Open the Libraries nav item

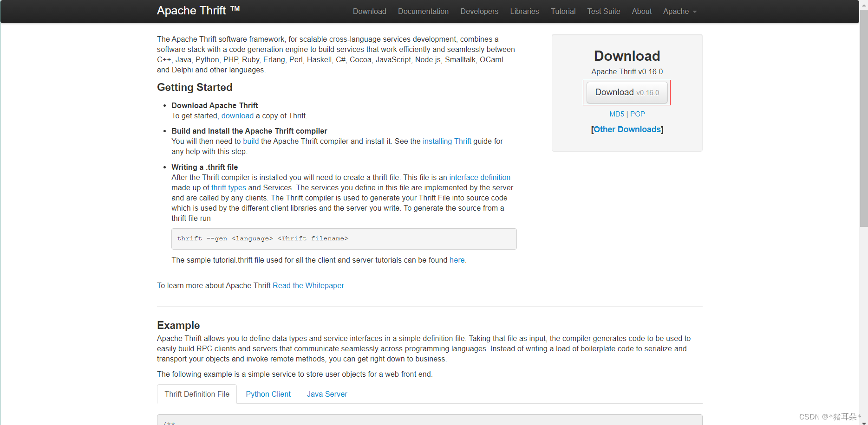(524, 11)
